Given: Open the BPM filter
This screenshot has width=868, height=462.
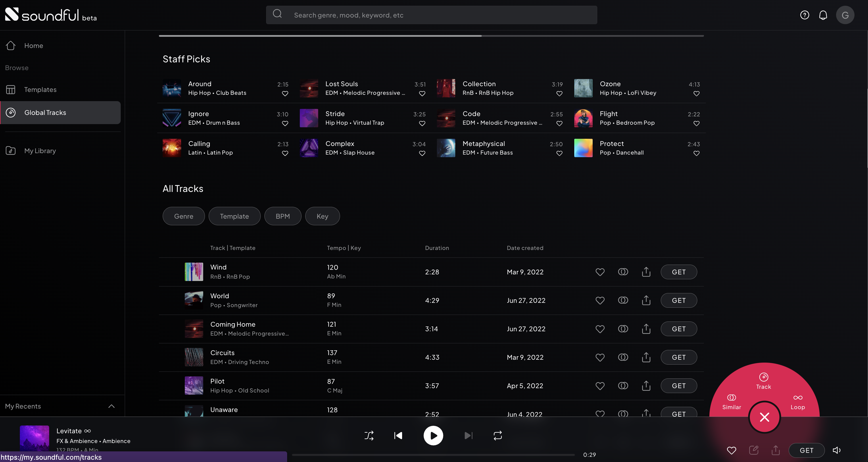Looking at the screenshot, I should pos(283,216).
